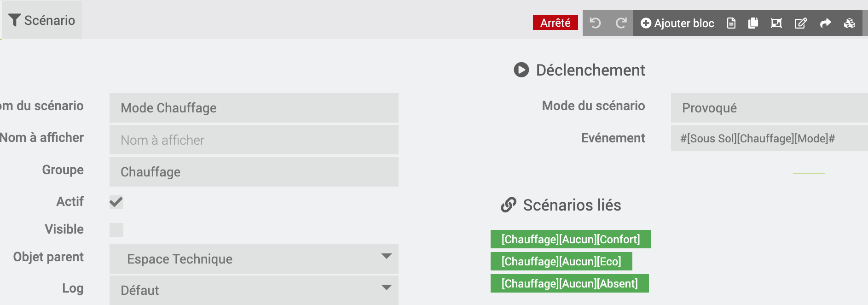Click the red Arrêté status badge
Screen dimensions: 868x305
pyautogui.click(x=555, y=23)
